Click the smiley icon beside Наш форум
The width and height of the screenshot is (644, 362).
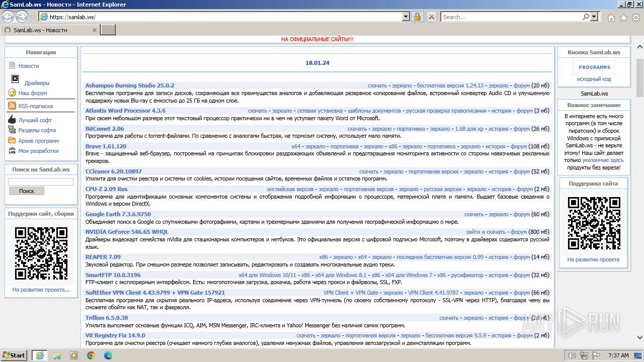(12, 93)
